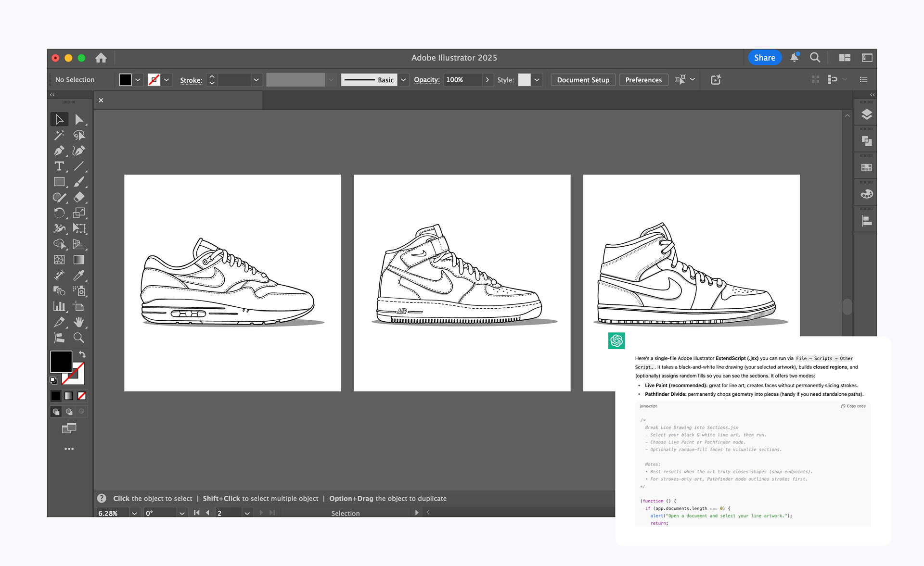The height and width of the screenshot is (566, 924).
Task: Click the home icon in title bar
Action: coord(101,58)
